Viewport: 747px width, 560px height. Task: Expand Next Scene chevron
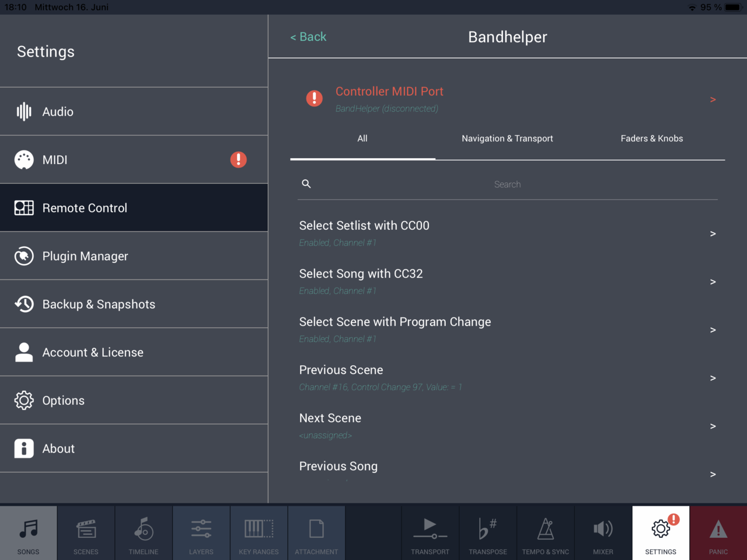pos(713,426)
